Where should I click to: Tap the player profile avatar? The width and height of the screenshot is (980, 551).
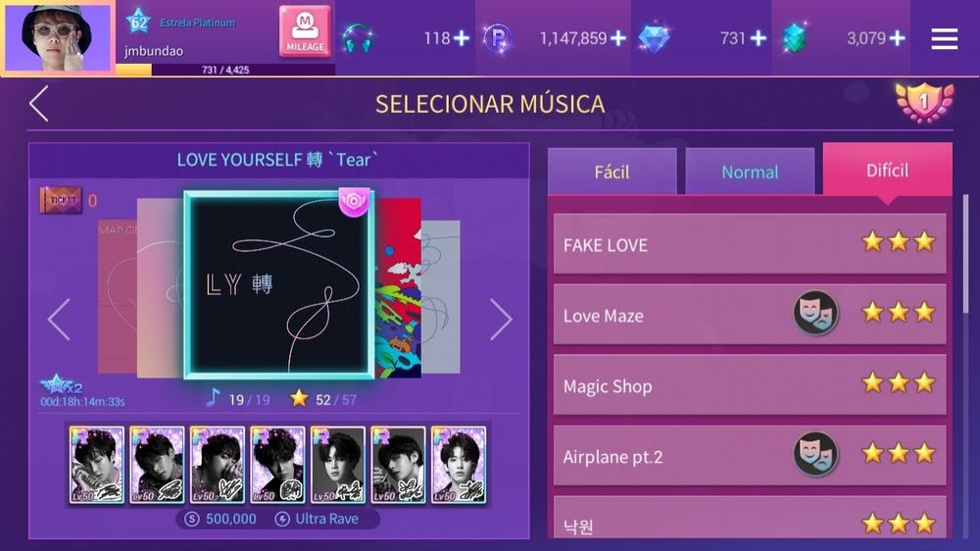58,37
